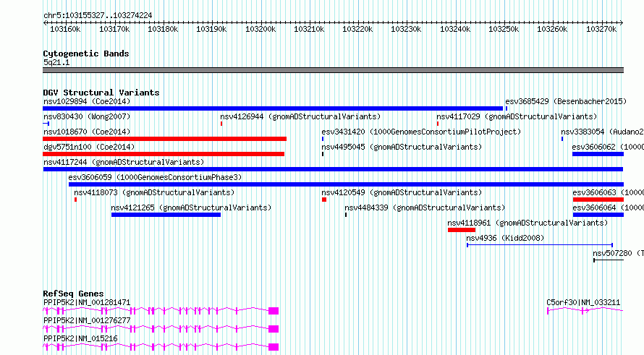644x355 pixels.
Task: Select the blue esv3606059 variant bar
Action: pos(346,184)
